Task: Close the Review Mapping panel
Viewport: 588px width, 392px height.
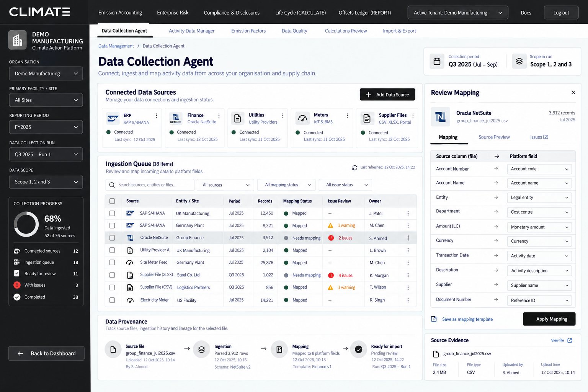Action: click(573, 93)
